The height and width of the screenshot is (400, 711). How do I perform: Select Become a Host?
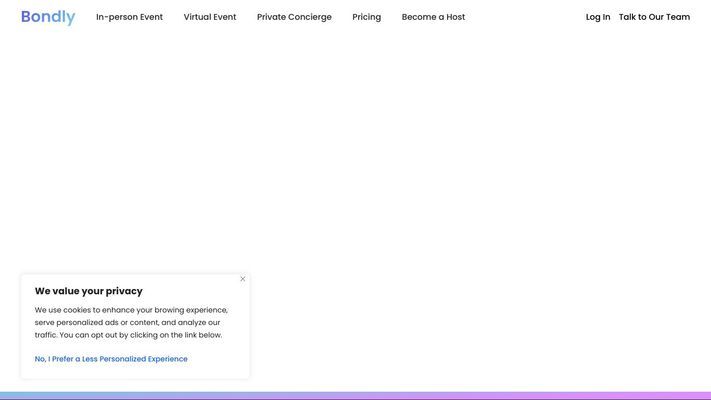point(433,17)
